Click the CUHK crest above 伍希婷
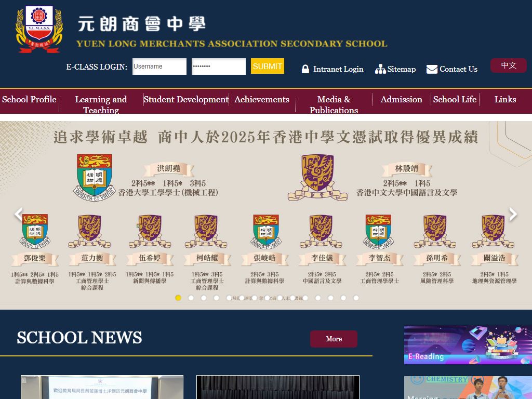532x399 pixels. [150, 231]
